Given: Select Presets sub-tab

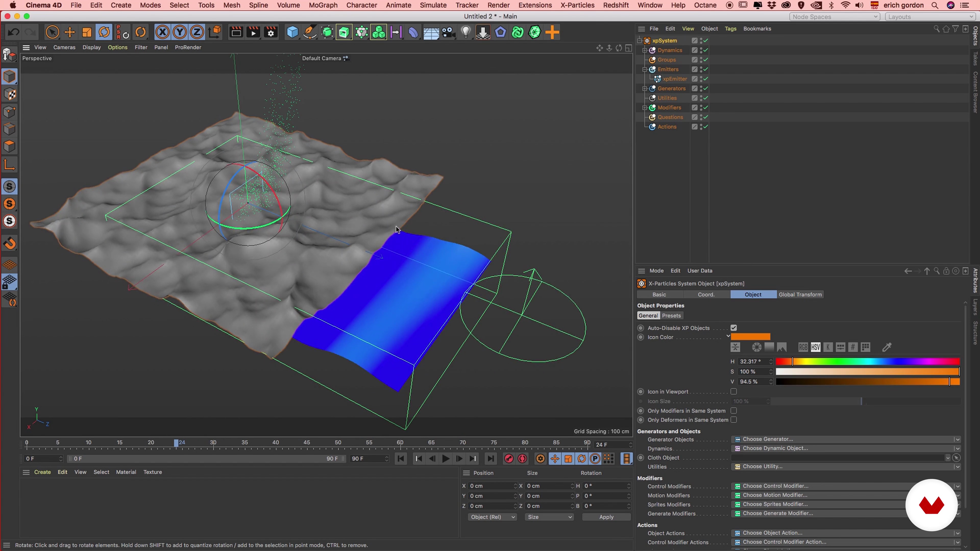Looking at the screenshot, I should tap(671, 316).
